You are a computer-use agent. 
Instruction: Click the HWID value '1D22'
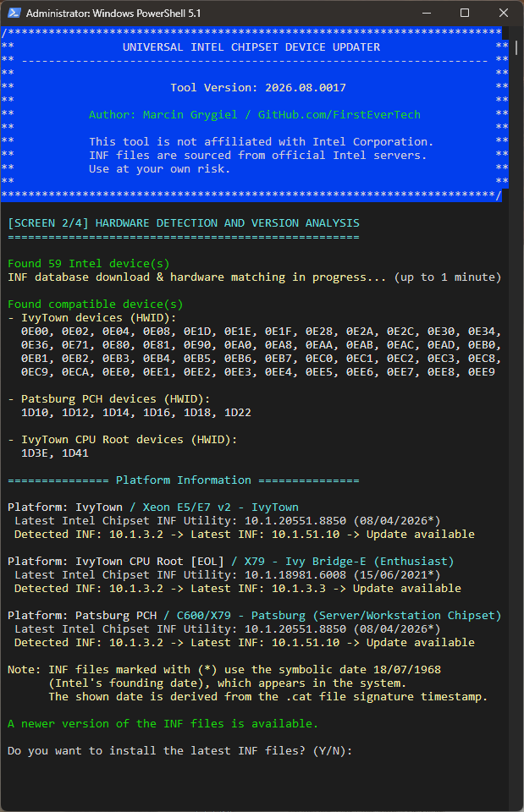237,413
